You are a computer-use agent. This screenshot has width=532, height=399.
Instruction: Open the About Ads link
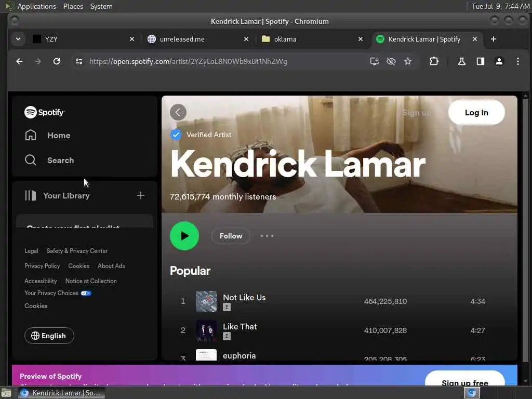[111, 266]
